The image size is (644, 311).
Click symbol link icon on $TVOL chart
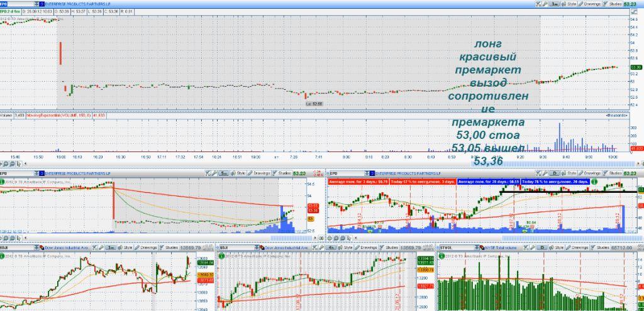point(482,248)
